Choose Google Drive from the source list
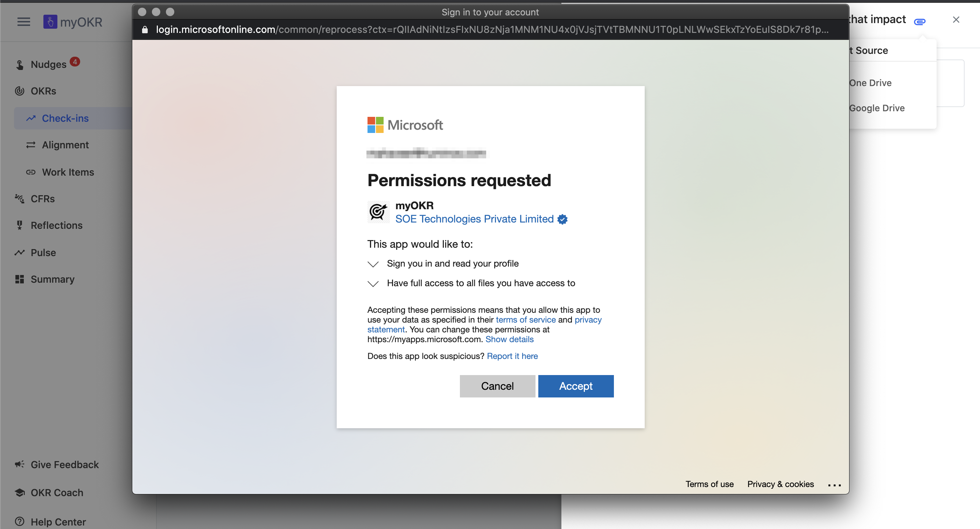Image resolution: width=980 pixels, height=529 pixels. point(876,108)
